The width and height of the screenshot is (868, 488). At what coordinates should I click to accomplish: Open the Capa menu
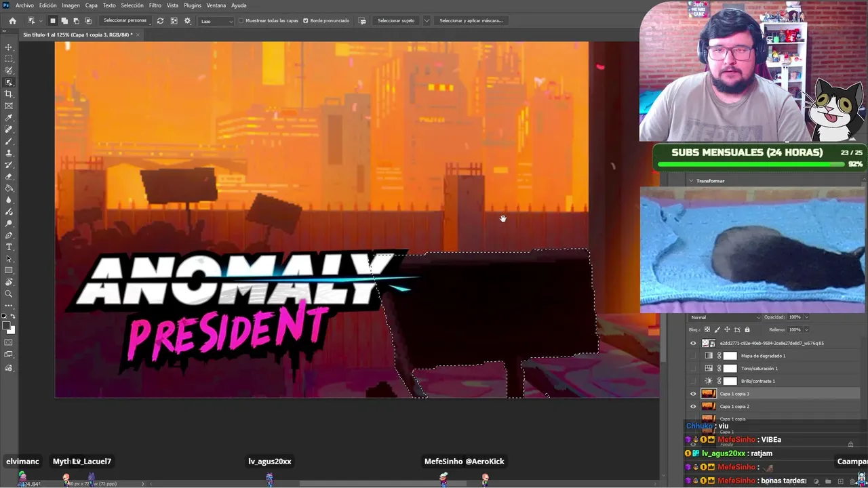coord(91,5)
